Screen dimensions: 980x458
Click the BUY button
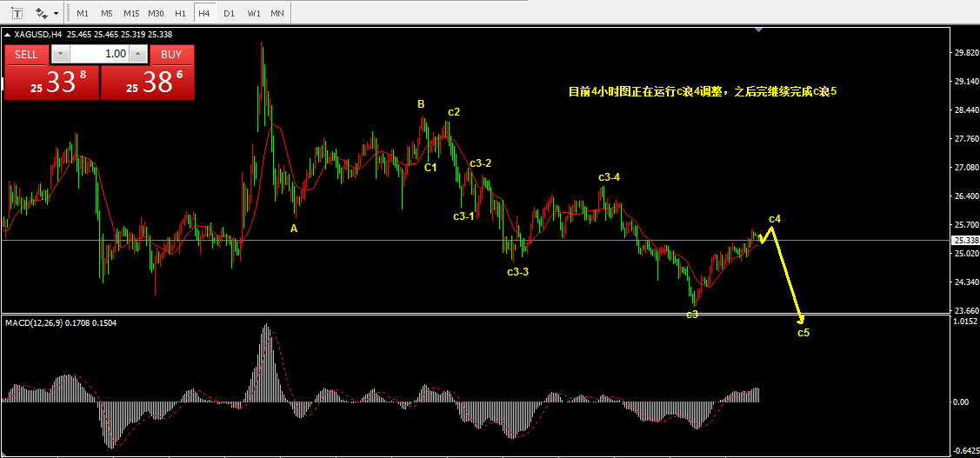pyautogui.click(x=171, y=55)
